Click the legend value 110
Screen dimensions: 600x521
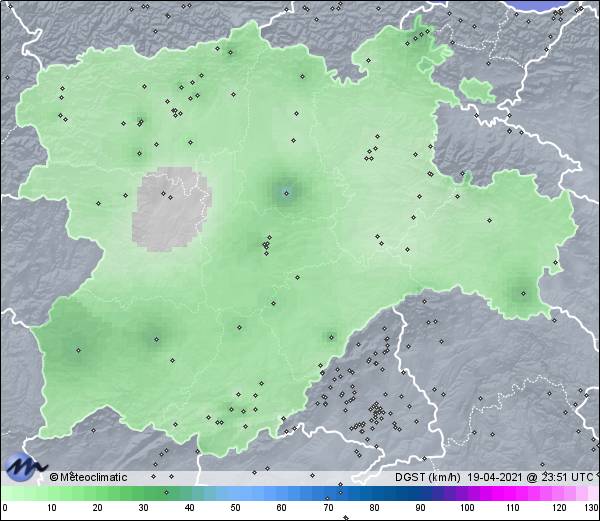(513, 508)
